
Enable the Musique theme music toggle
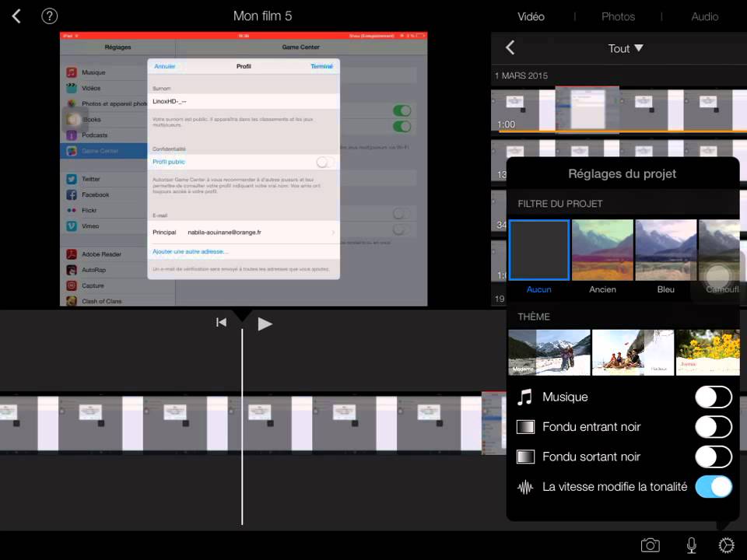point(713,397)
